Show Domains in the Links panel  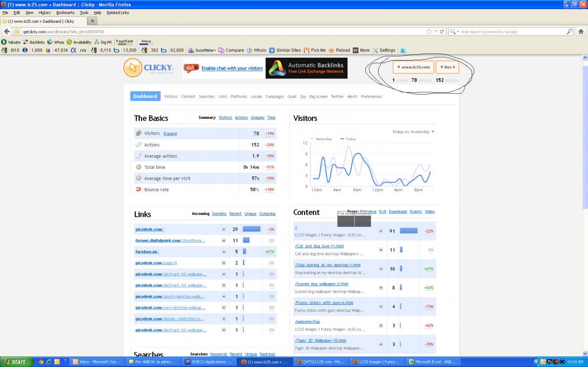[x=220, y=214]
